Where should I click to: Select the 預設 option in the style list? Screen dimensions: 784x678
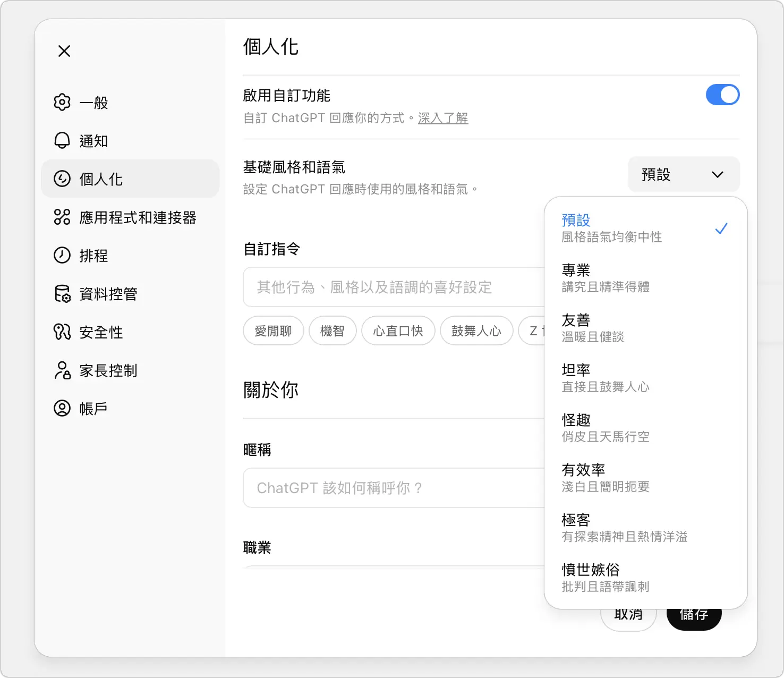tap(645, 228)
